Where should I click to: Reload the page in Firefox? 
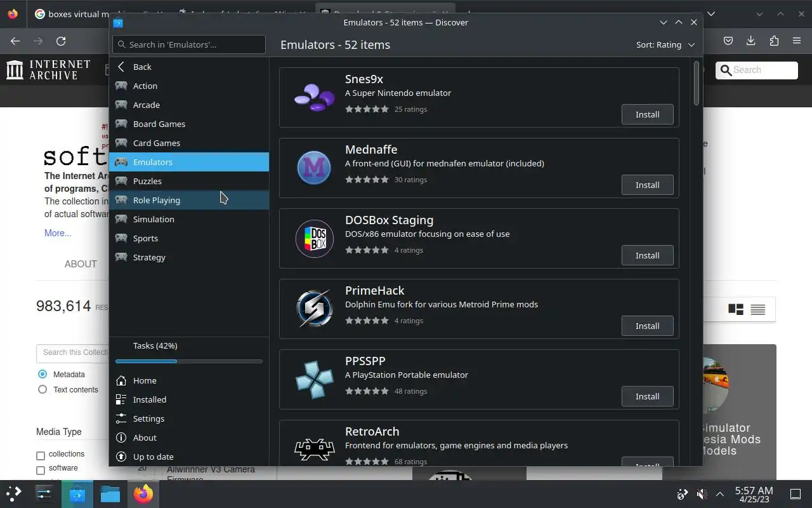[61, 41]
